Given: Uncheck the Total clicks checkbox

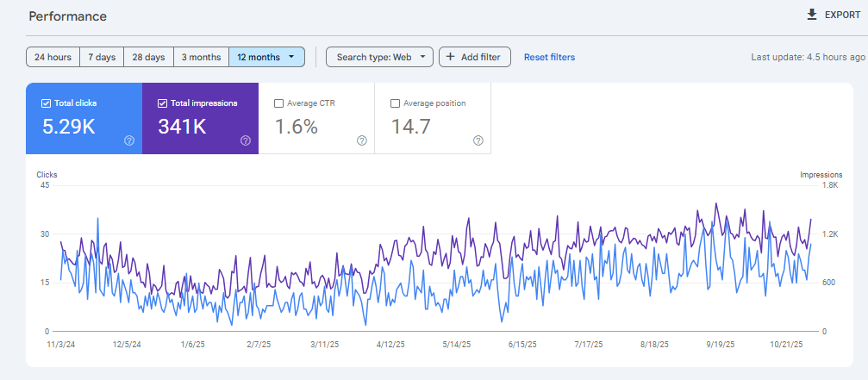Looking at the screenshot, I should (x=46, y=103).
